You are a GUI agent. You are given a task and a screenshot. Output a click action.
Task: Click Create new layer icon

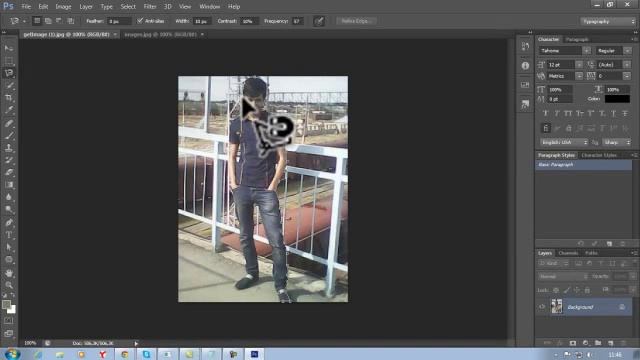[x=611, y=343]
